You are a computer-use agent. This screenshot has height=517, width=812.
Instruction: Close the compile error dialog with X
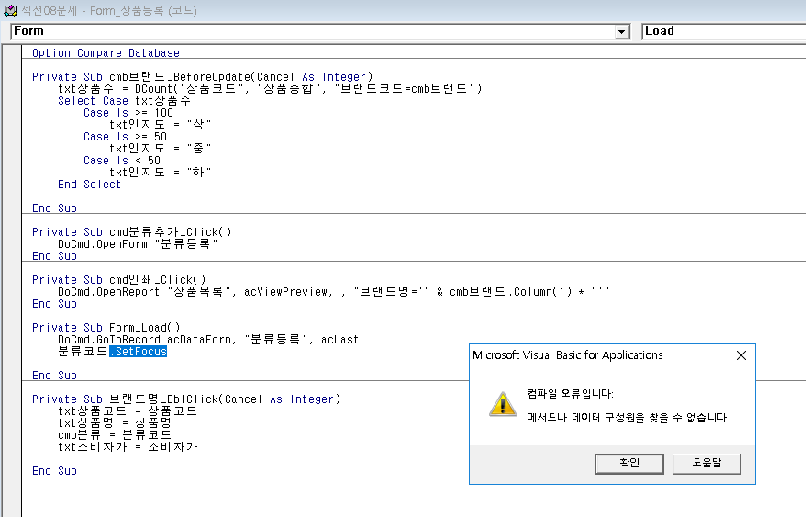[x=741, y=355]
